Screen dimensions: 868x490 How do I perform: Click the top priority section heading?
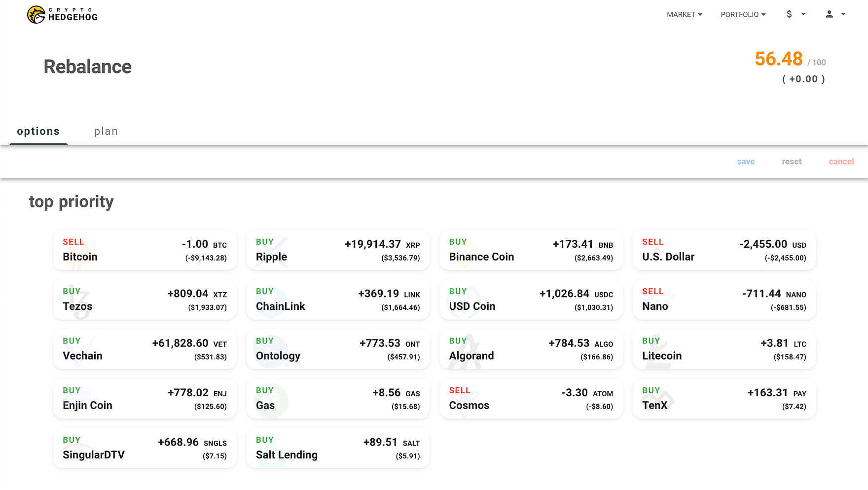[72, 202]
